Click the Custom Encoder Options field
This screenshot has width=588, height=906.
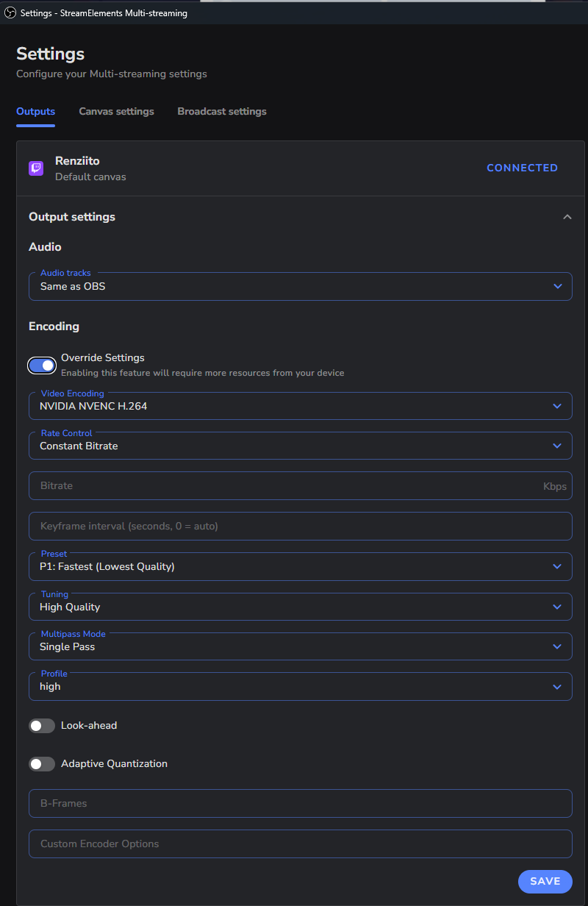pyautogui.click(x=301, y=844)
